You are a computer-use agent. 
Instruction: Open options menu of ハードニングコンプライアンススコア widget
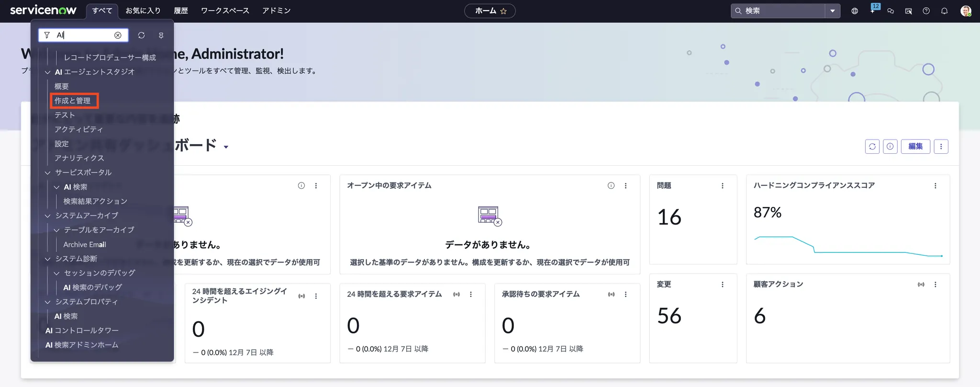pyautogui.click(x=935, y=185)
